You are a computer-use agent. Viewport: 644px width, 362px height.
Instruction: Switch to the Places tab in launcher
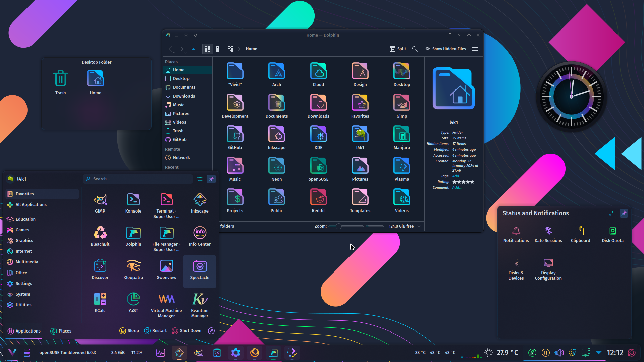(61, 331)
